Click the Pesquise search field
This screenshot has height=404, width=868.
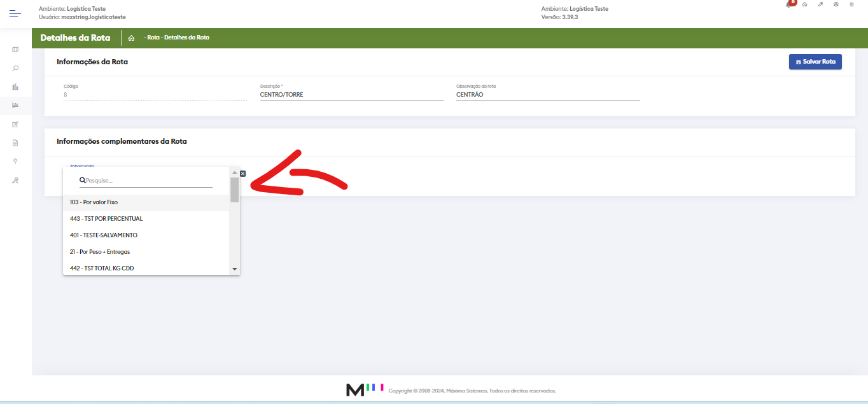[146, 181]
